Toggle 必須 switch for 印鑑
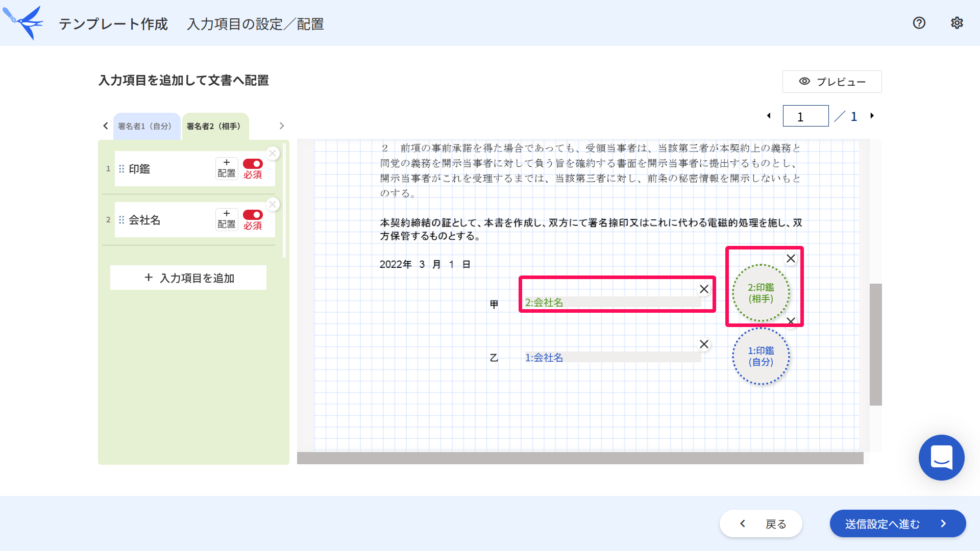Image resolution: width=980 pixels, height=551 pixels. (253, 164)
